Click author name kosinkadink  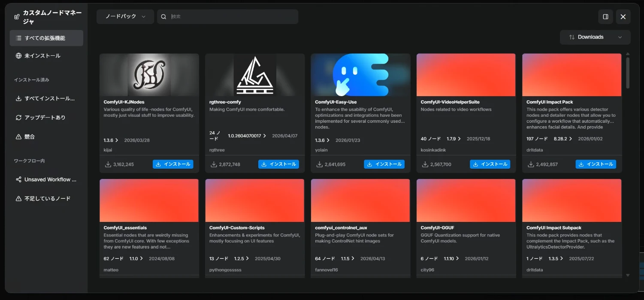434,150
